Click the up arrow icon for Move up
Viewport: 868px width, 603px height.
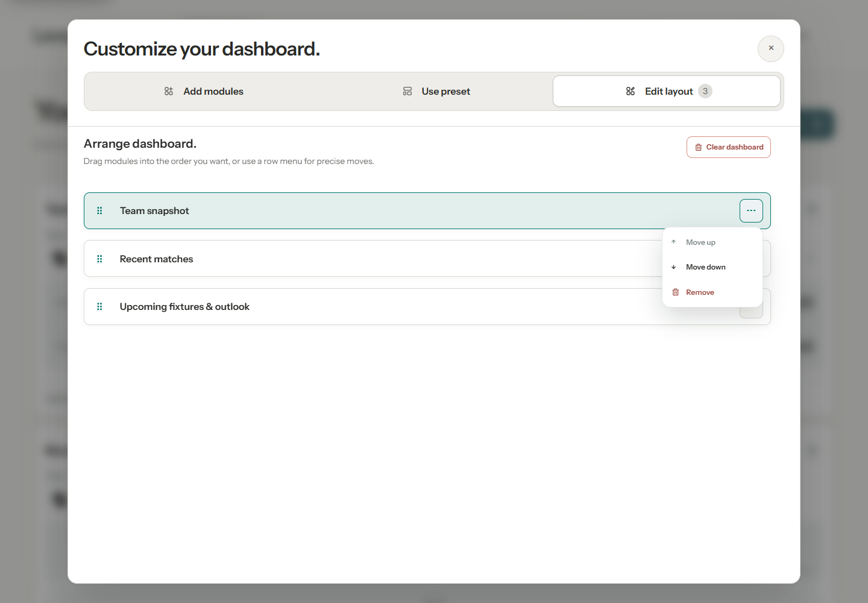[x=674, y=242]
